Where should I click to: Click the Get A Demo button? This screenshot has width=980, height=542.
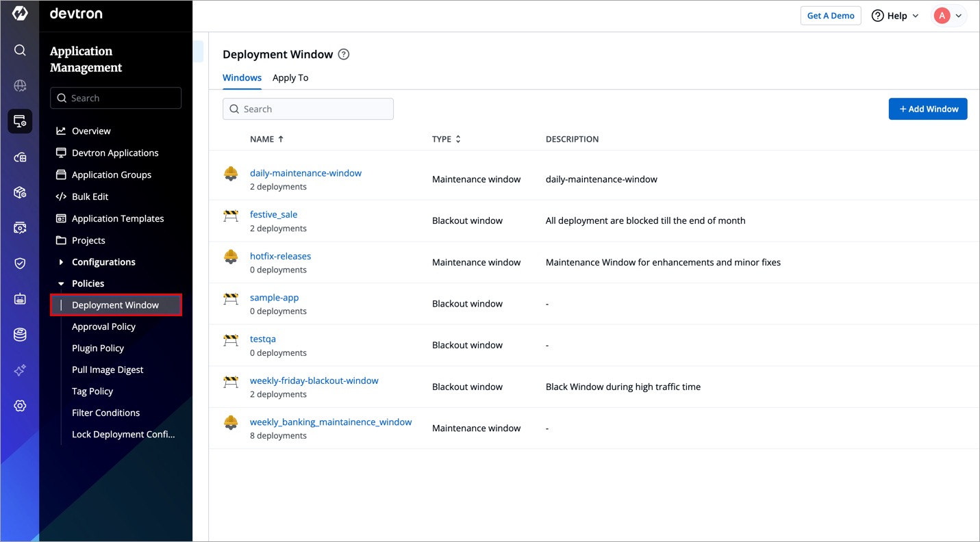(x=830, y=16)
